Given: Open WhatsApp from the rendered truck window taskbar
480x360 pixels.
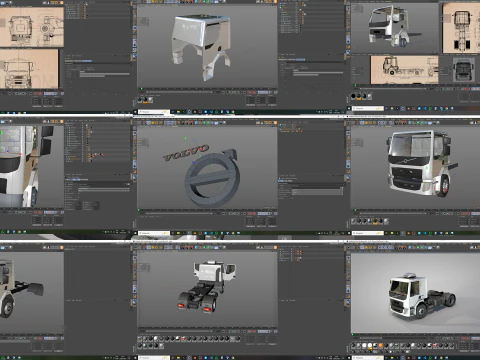Looking at the screenshot, I should [430, 358].
